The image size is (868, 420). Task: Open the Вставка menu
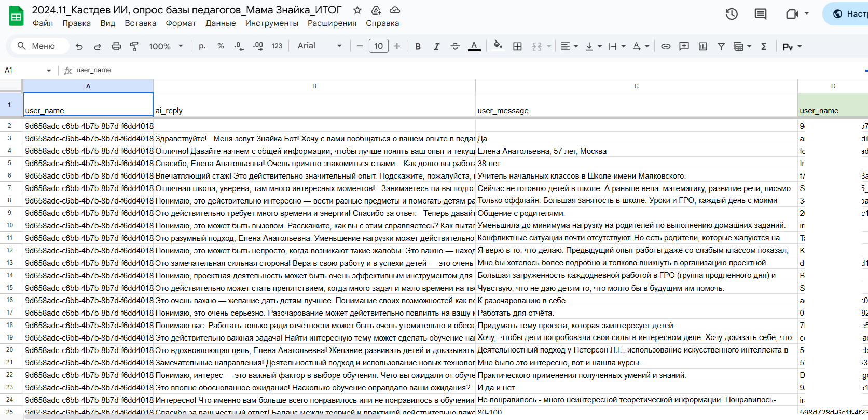(140, 23)
